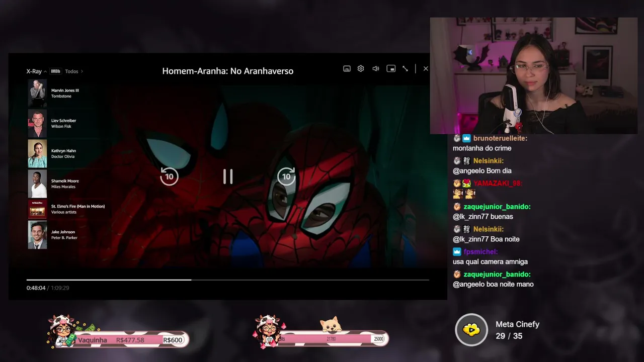This screenshot has height=362, width=644.
Task: Click YAMAZAKI_98 username in chat
Action: (x=498, y=184)
